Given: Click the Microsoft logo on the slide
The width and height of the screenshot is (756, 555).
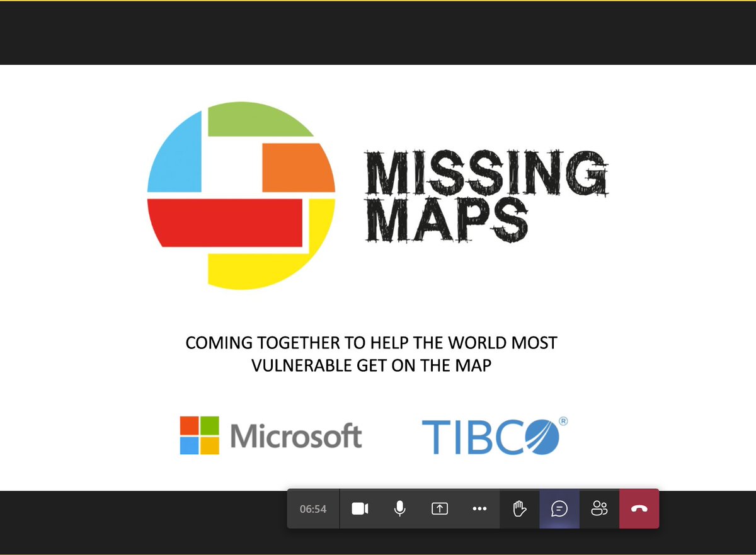Looking at the screenshot, I should pos(271,435).
